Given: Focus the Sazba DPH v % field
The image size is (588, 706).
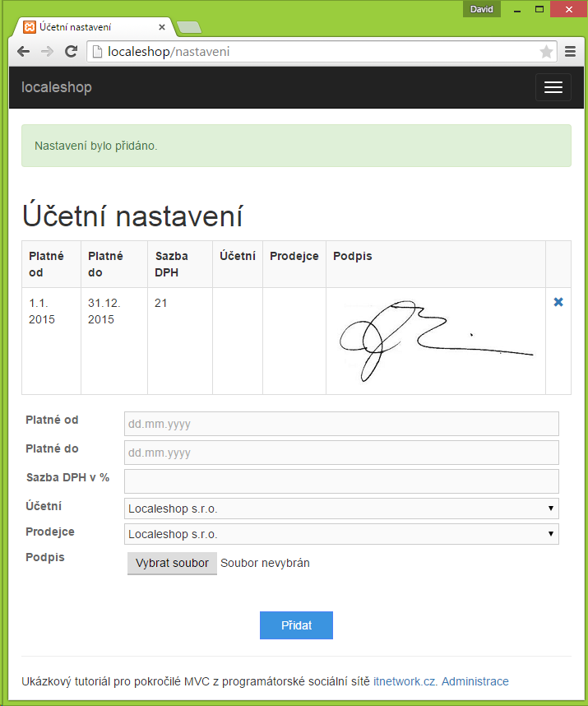Looking at the screenshot, I should tap(341, 481).
